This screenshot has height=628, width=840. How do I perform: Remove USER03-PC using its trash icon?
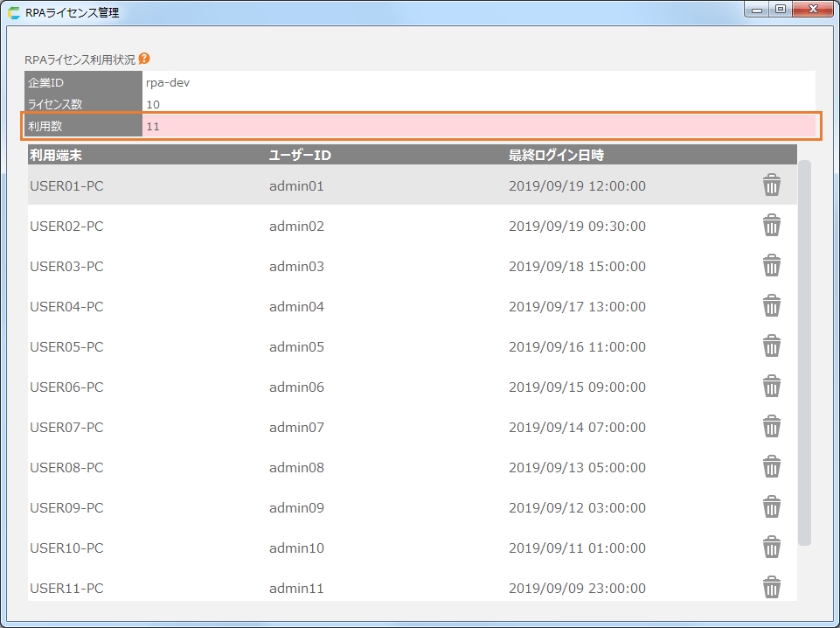tap(771, 266)
